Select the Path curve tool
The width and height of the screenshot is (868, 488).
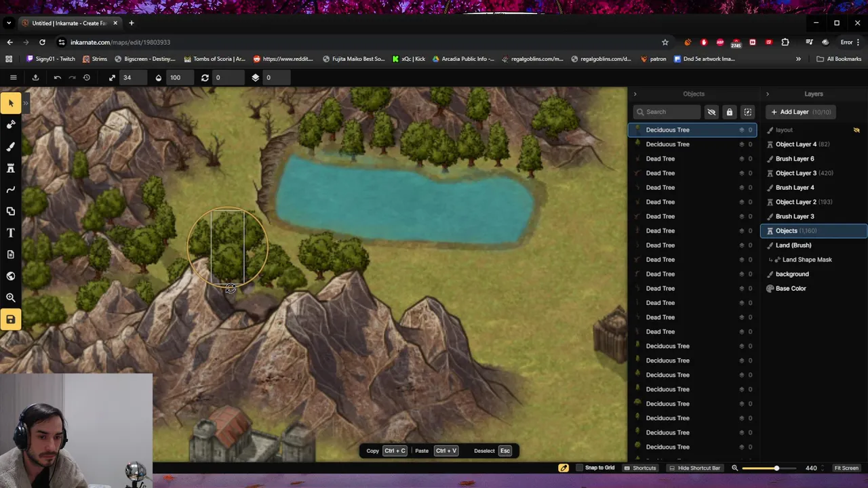tap(11, 190)
